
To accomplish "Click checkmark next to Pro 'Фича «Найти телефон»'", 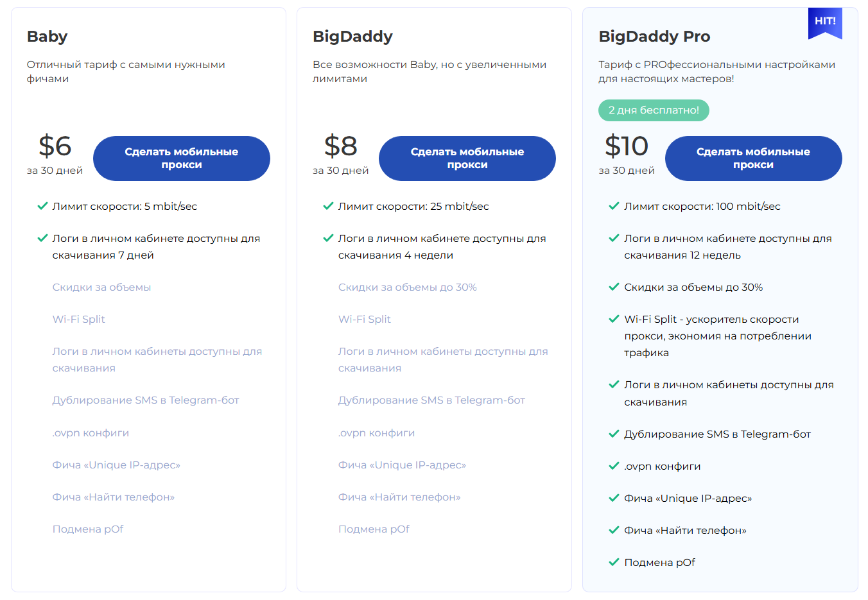I will click(614, 530).
